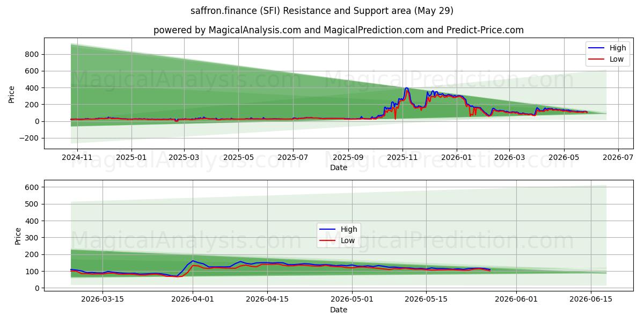Select the 2026-01 date tick label
The width and height of the screenshot is (644, 322).
point(457,158)
